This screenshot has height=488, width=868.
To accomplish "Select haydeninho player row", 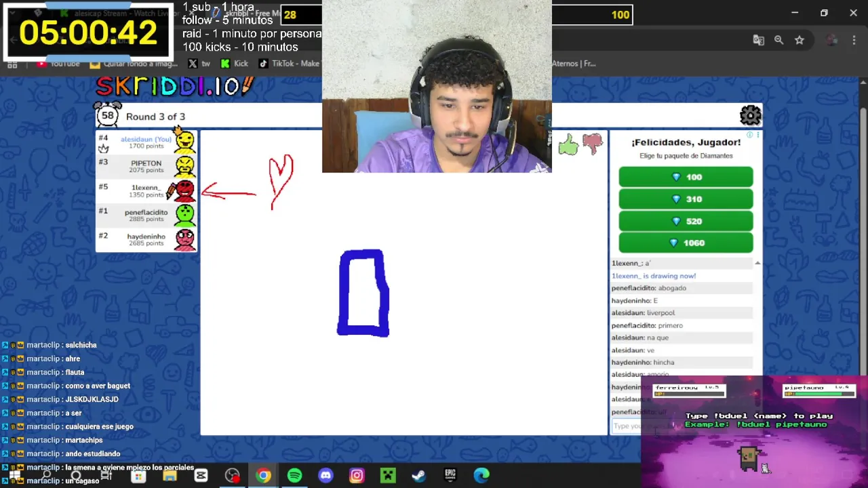I will point(146,239).
